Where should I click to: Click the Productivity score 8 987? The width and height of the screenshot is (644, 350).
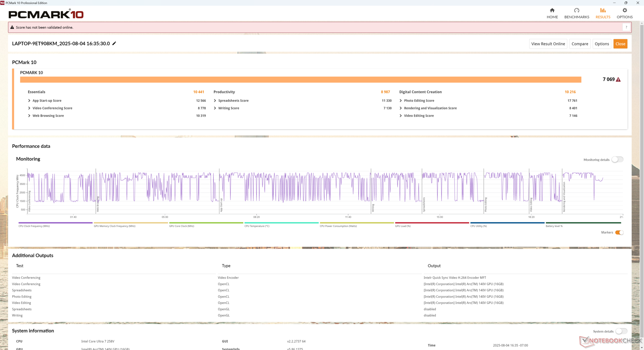pyautogui.click(x=385, y=92)
